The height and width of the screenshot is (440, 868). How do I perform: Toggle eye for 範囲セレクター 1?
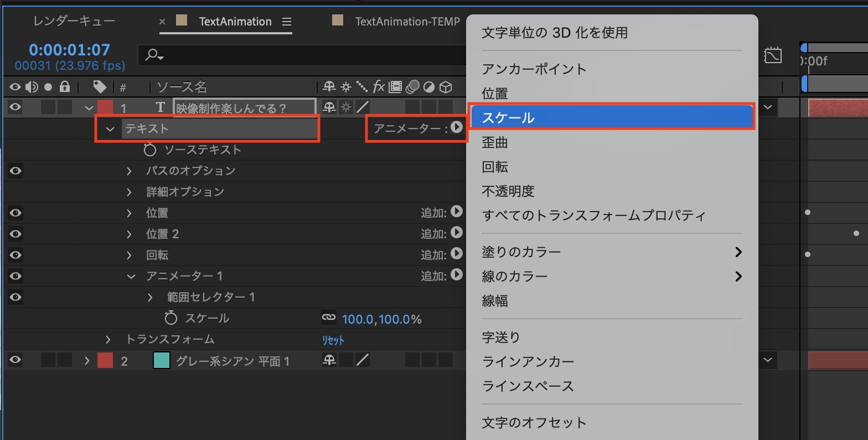click(15, 297)
